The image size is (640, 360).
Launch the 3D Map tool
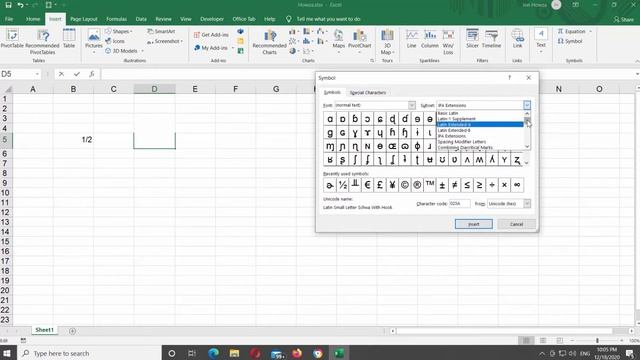(387, 42)
